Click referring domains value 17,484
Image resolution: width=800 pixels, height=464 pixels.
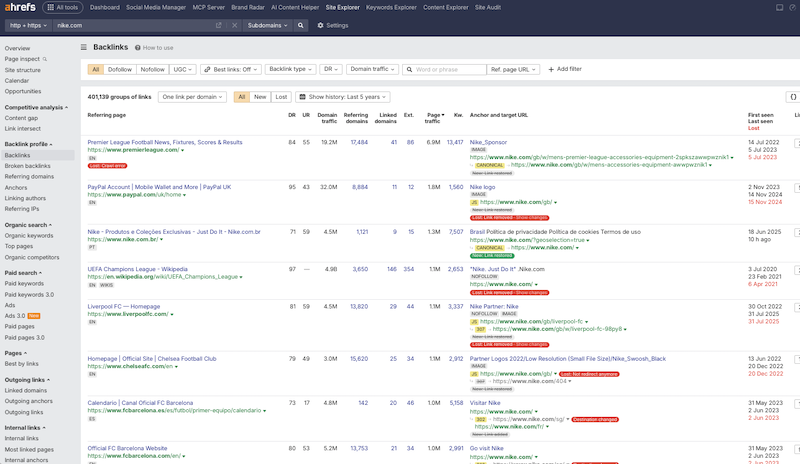click(x=359, y=142)
